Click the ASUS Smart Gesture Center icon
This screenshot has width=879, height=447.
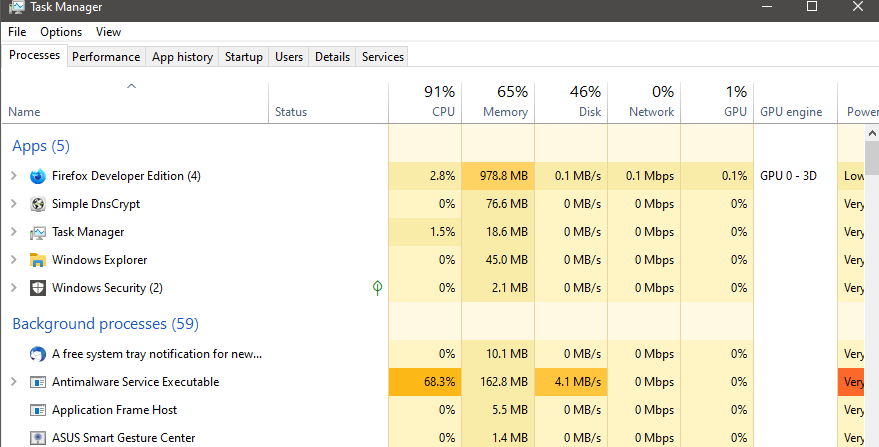tap(38, 438)
